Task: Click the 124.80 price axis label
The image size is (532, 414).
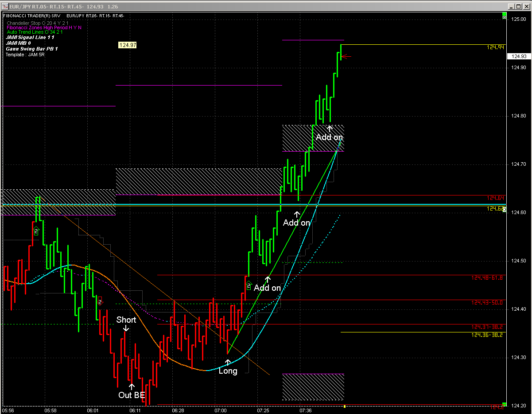Action: pyautogui.click(x=518, y=116)
